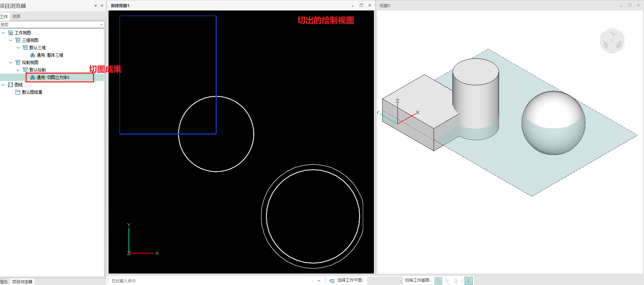The image size is (644, 285).
Task: Click the 图纸 label in the tree
Action: coord(19,85)
